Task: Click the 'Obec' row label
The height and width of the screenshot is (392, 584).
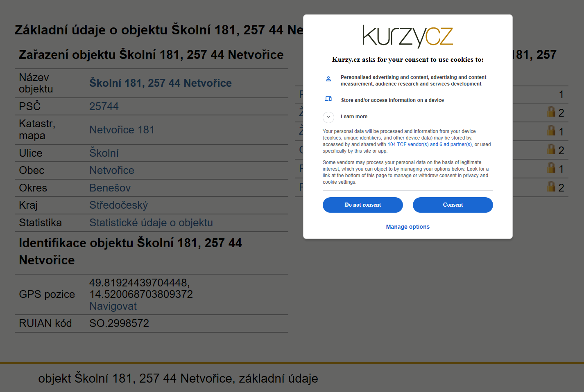Action: (x=32, y=170)
